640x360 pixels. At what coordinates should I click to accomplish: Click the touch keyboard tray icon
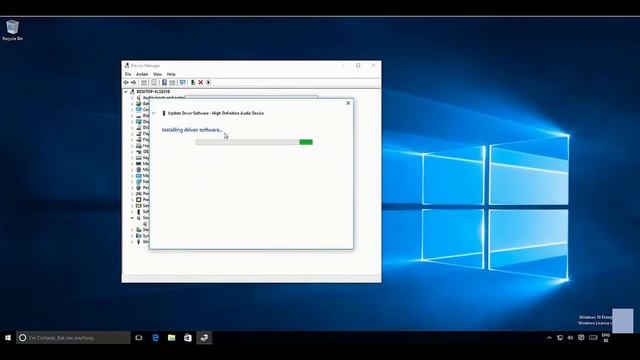pos(593,338)
